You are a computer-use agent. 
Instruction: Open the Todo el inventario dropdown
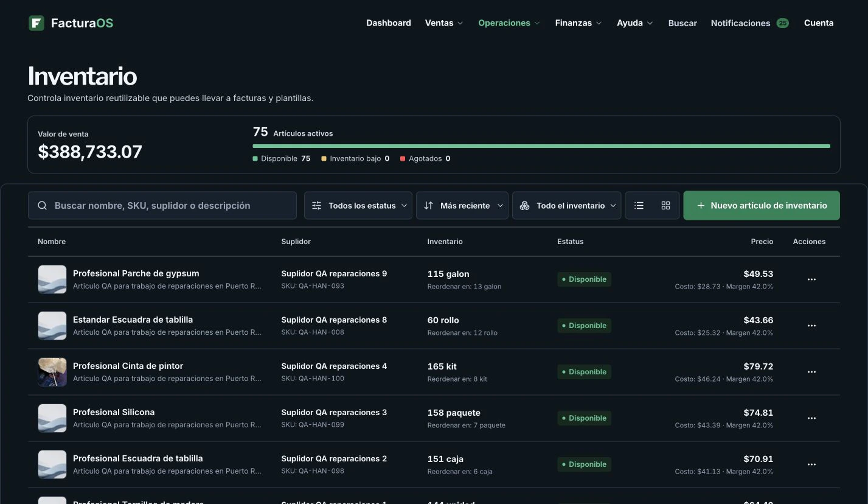pyautogui.click(x=567, y=206)
